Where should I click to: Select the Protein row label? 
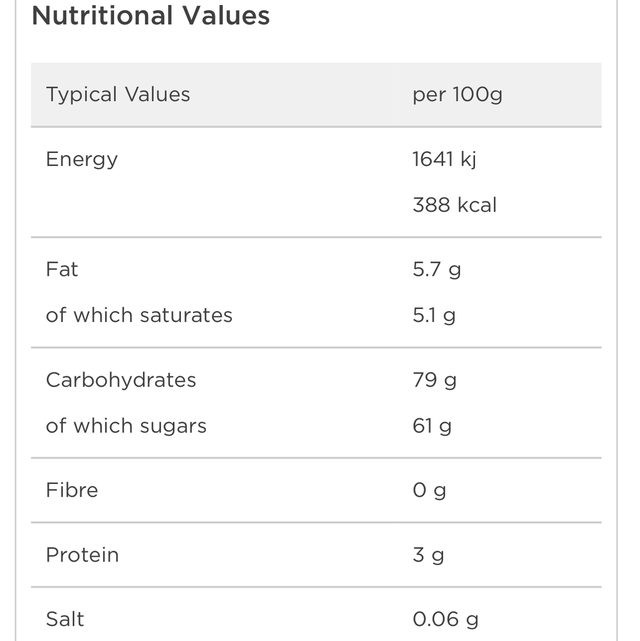82,556
